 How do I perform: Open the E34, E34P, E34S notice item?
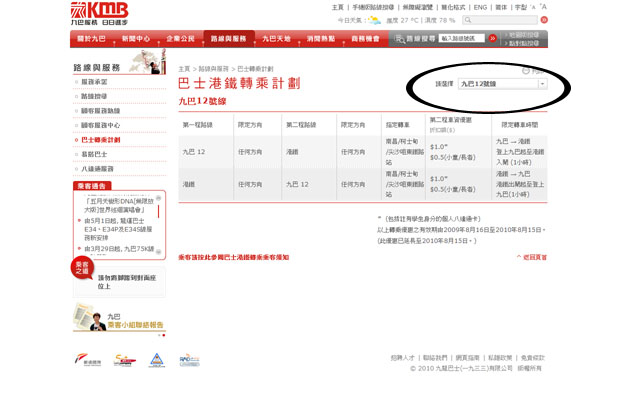(x=118, y=229)
